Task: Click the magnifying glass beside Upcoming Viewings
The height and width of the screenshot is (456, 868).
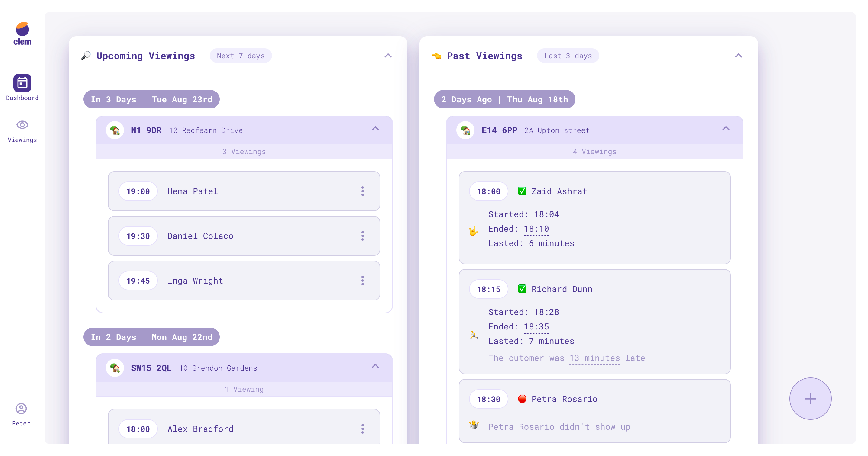Action: (86, 56)
